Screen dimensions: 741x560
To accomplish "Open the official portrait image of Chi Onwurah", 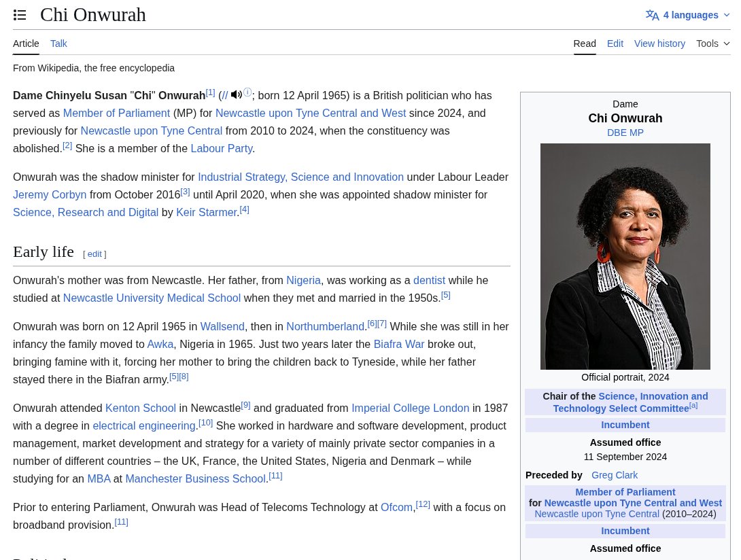I will [625, 256].
